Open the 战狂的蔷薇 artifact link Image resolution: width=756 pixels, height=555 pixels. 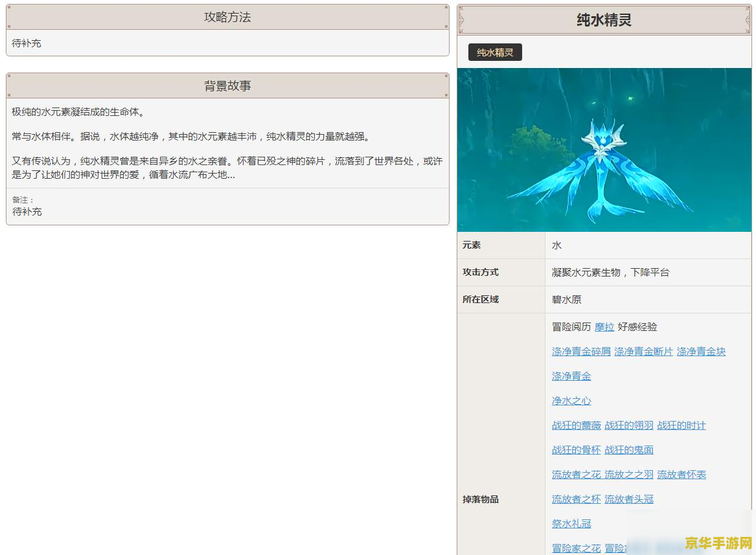[x=576, y=425]
